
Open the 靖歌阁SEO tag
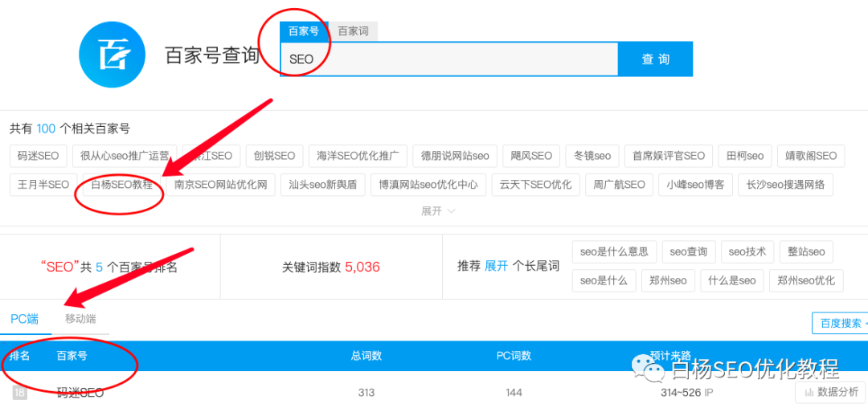coord(811,156)
